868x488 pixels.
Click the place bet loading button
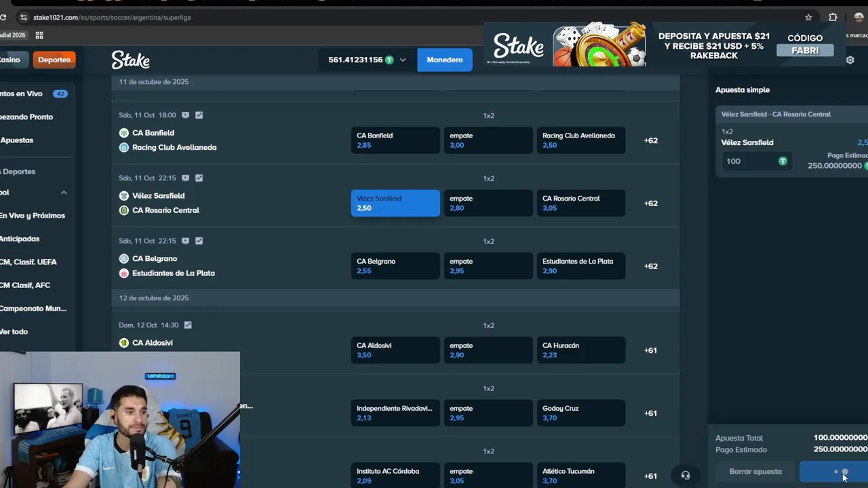(834, 472)
